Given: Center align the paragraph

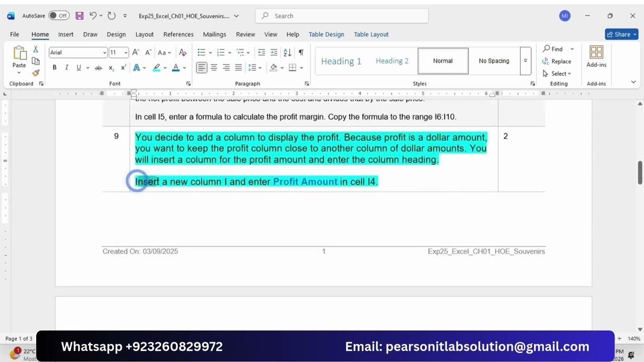Looking at the screenshot, I should 214,67.
